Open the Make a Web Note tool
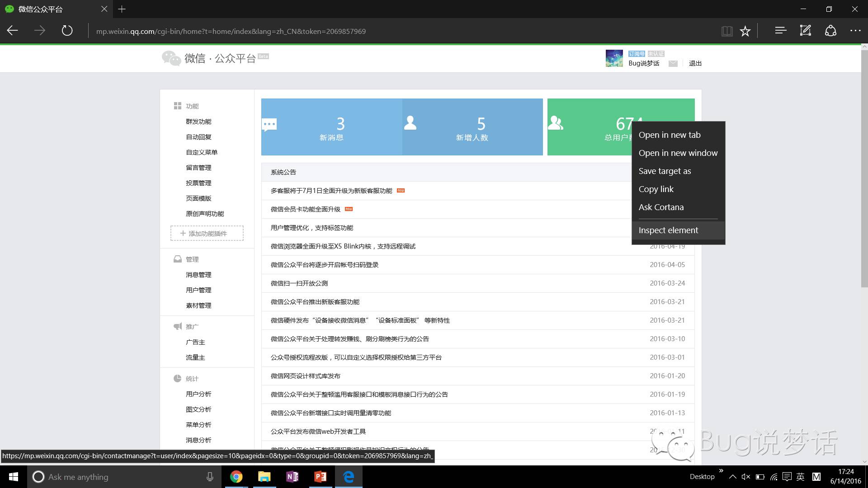This screenshot has height=488, width=868. [805, 31]
